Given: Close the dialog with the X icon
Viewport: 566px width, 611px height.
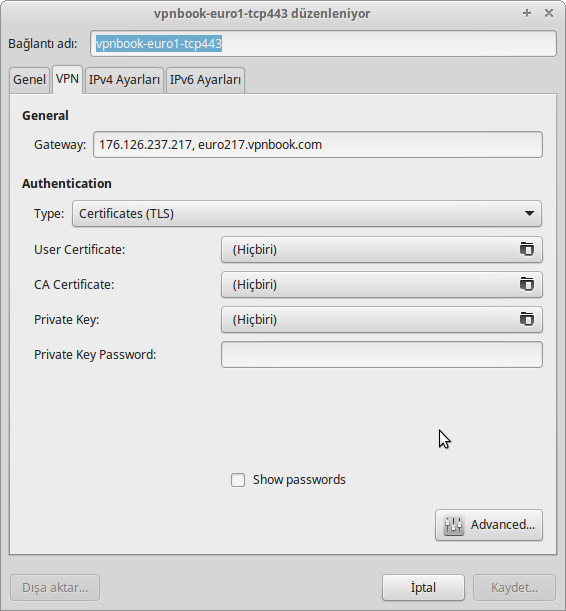Looking at the screenshot, I should pyautogui.click(x=549, y=13).
